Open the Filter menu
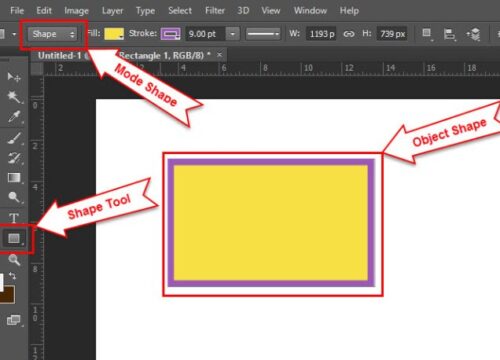 (215, 11)
